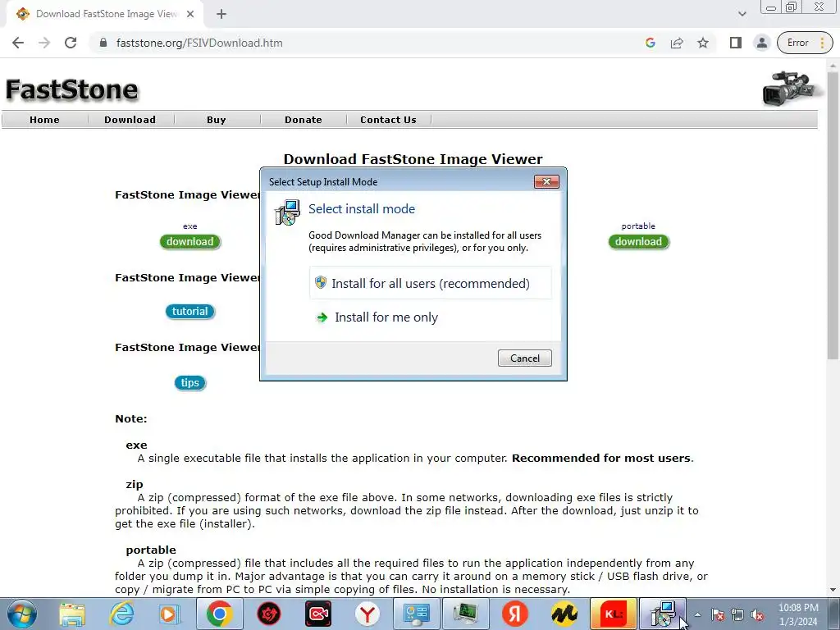840x630 pixels.
Task: Open the Yandex Y browser taskbar icon
Action: click(x=367, y=614)
